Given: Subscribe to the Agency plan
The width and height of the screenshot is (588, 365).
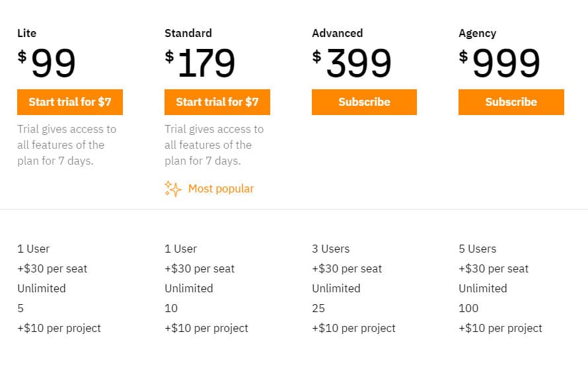Looking at the screenshot, I should (511, 102).
